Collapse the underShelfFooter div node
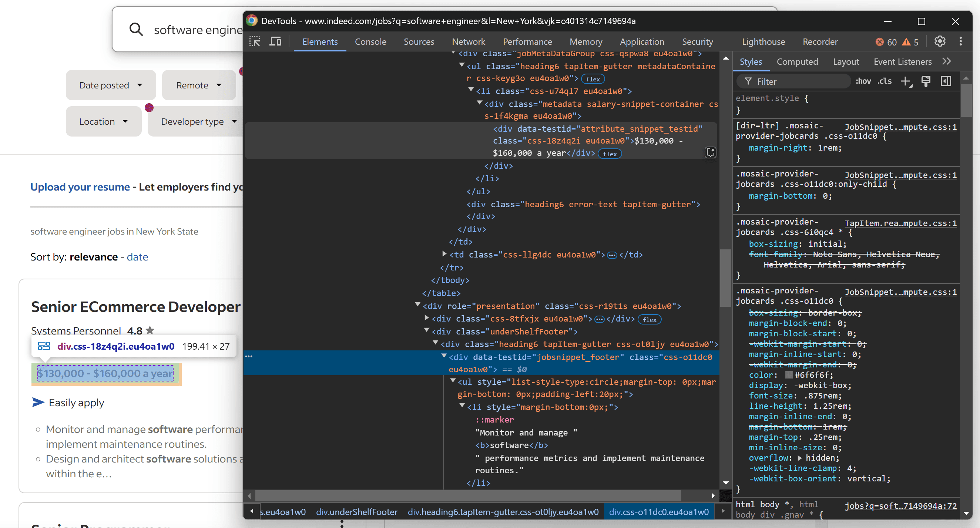Viewport: 980px width, 528px height. [x=426, y=330]
